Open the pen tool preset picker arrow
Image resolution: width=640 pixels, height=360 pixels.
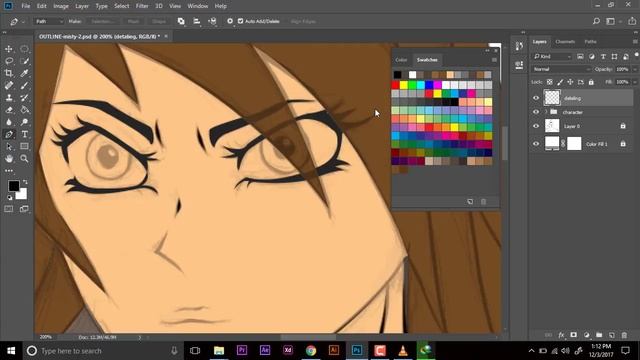23,21
